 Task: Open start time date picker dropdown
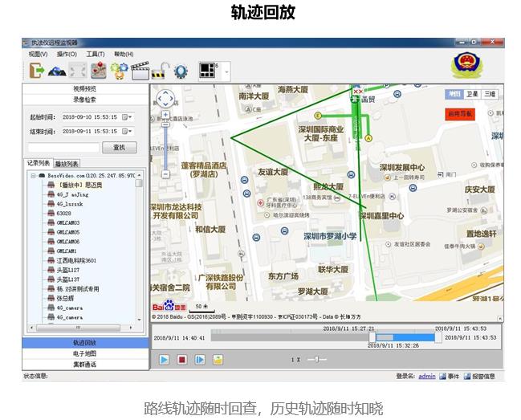(x=128, y=117)
